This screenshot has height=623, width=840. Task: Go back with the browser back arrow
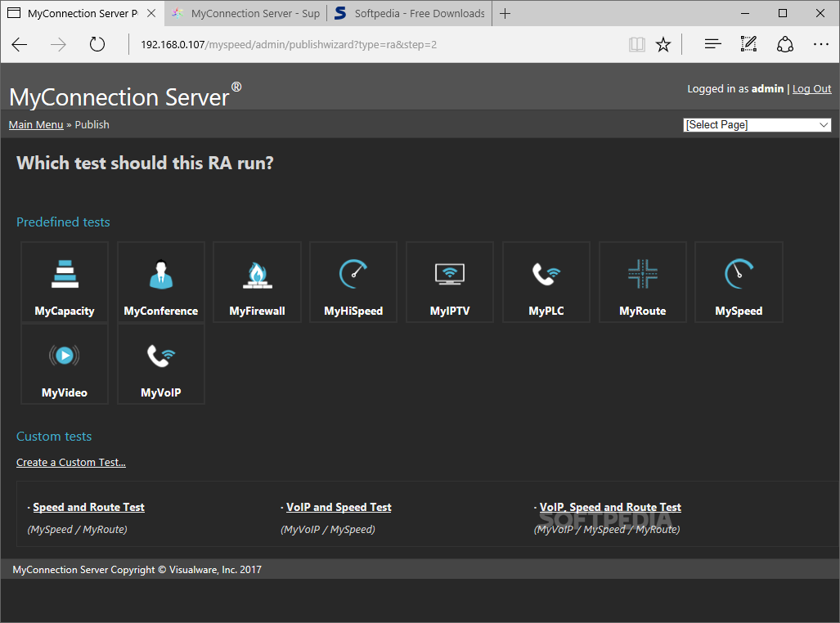tap(20, 44)
